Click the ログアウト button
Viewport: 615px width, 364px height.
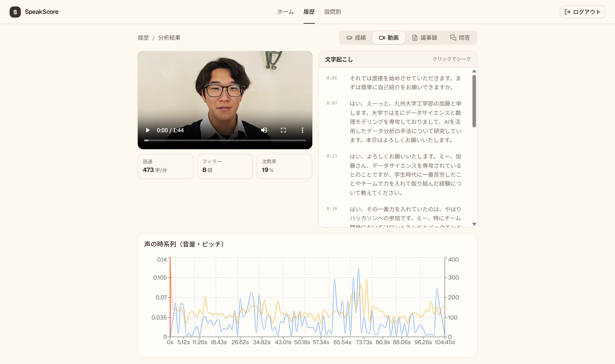[582, 12]
